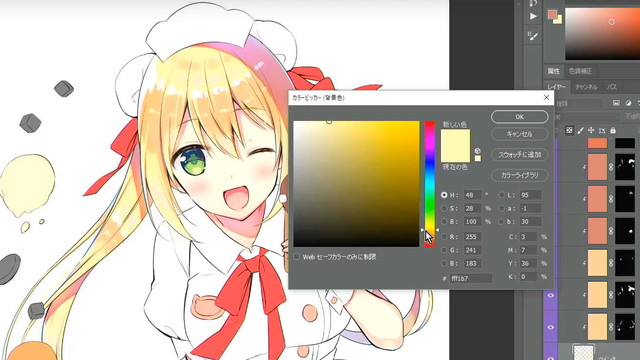
Task: Switch to the レイヤー tab
Action: 557,87
